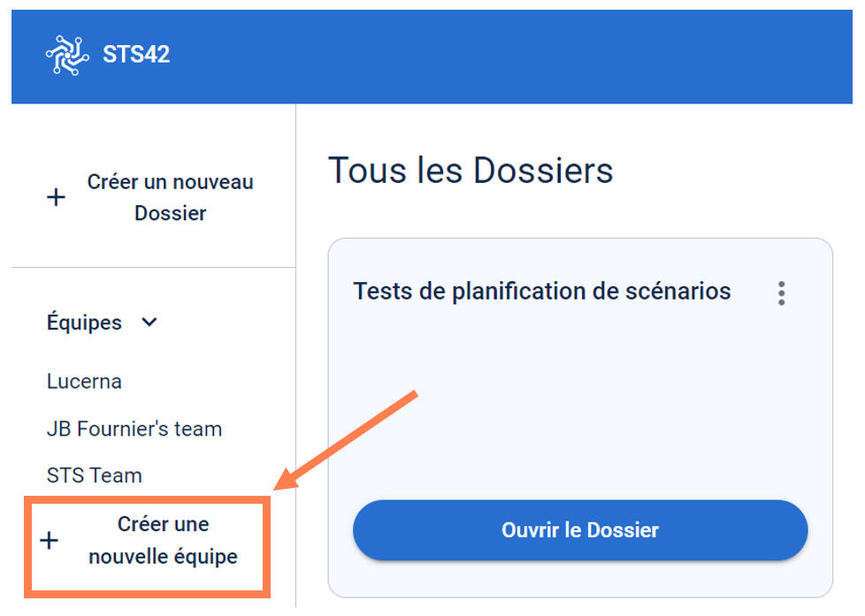The width and height of the screenshot is (865, 616).
Task: Click the STS42 network logo icon
Action: coord(67,55)
